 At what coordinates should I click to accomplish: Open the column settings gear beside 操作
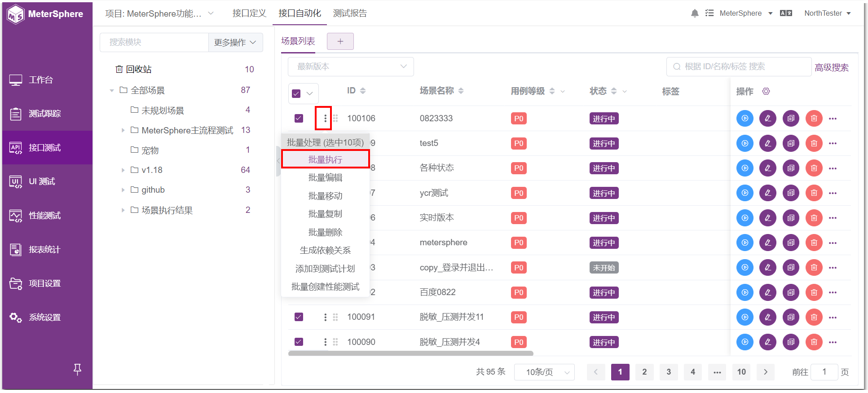pyautogui.click(x=766, y=91)
